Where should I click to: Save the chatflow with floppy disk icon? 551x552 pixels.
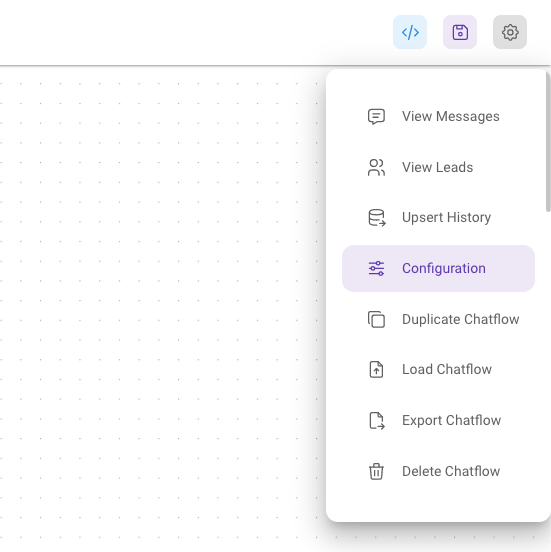coord(460,32)
